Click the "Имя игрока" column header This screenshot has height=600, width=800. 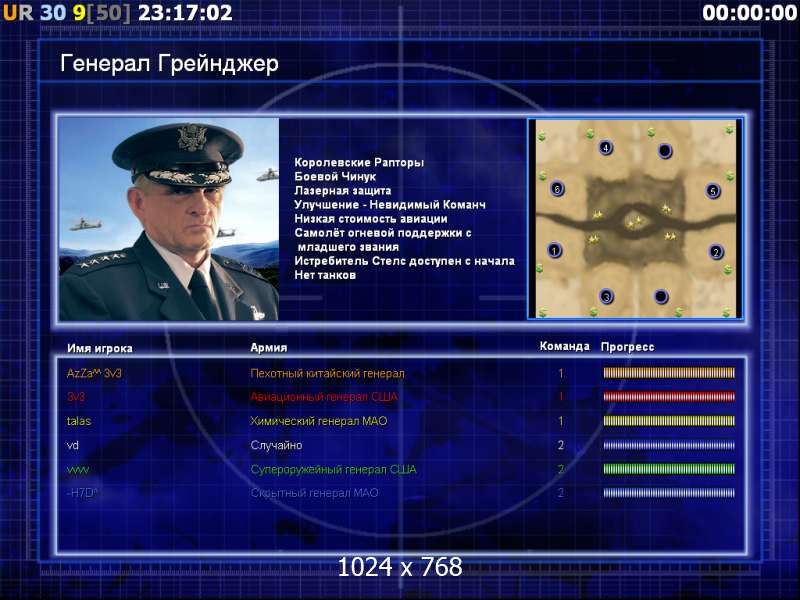coord(100,348)
